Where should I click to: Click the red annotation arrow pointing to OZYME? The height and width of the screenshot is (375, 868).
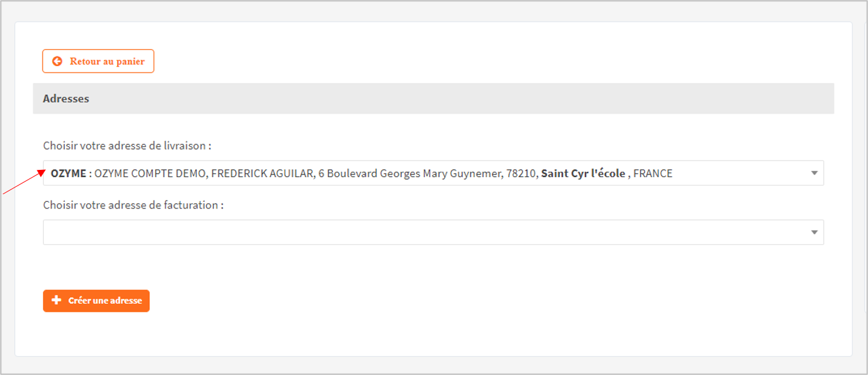click(22, 182)
